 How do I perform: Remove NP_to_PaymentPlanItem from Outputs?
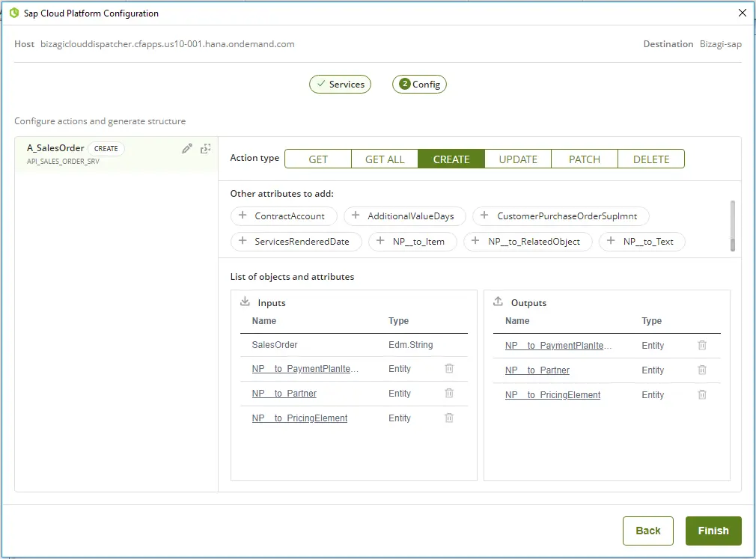(x=702, y=345)
